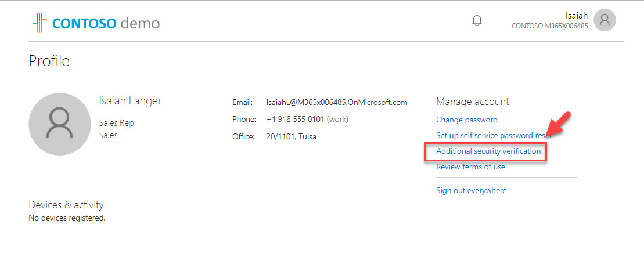
Task: Open the Change password link
Action: [x=466, y=120]
